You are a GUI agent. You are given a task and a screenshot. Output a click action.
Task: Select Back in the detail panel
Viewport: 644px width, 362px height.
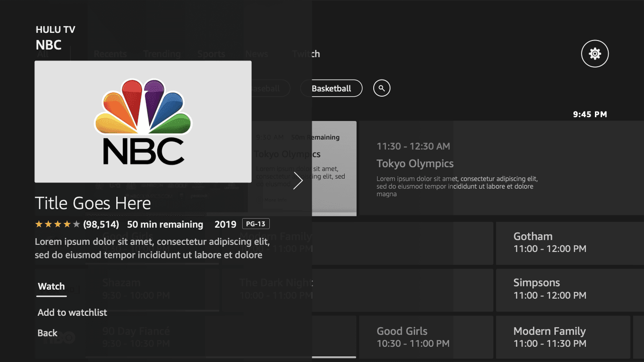(48, 333)
